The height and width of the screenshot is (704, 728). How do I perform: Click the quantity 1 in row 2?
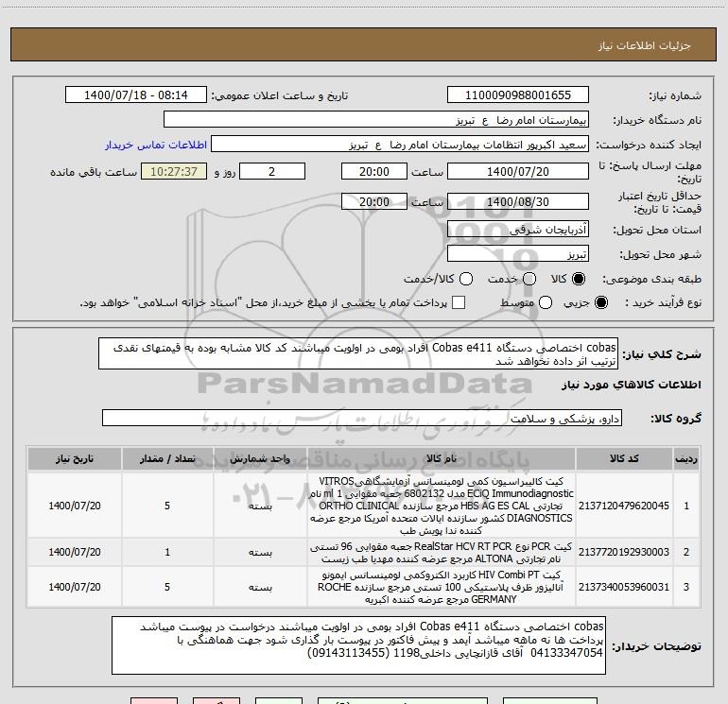coord(167,552)
